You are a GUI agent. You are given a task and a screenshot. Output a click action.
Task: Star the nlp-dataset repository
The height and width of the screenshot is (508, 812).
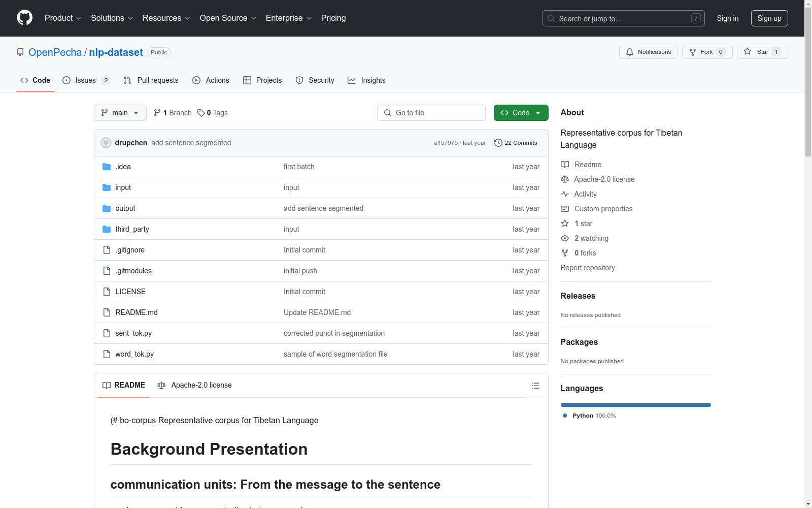[x=762, y=52]
